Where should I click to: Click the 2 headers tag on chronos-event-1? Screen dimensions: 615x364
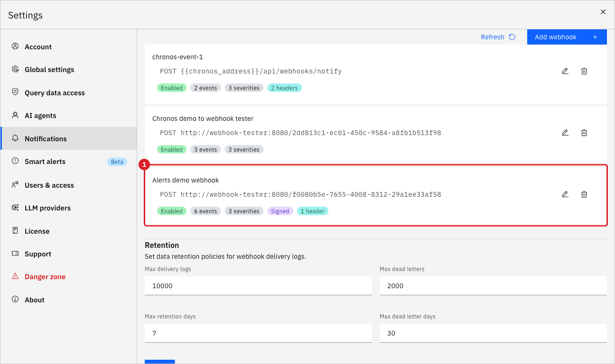[284, 88]
